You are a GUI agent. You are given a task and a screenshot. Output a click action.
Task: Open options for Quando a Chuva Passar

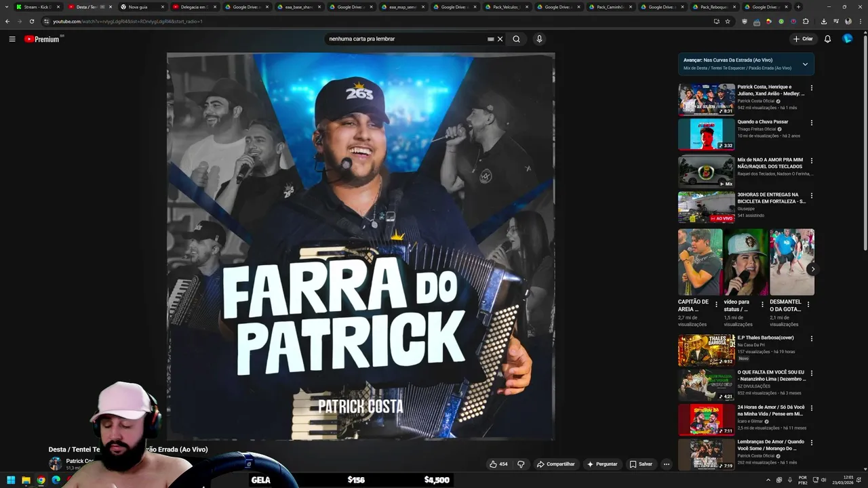pos(811,122)
